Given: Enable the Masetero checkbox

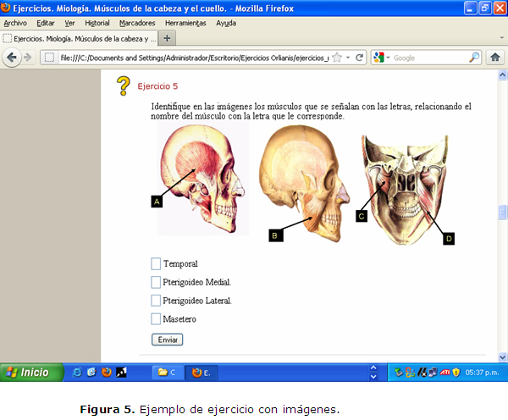Looking at the screenshot, I should pos(156,319).
